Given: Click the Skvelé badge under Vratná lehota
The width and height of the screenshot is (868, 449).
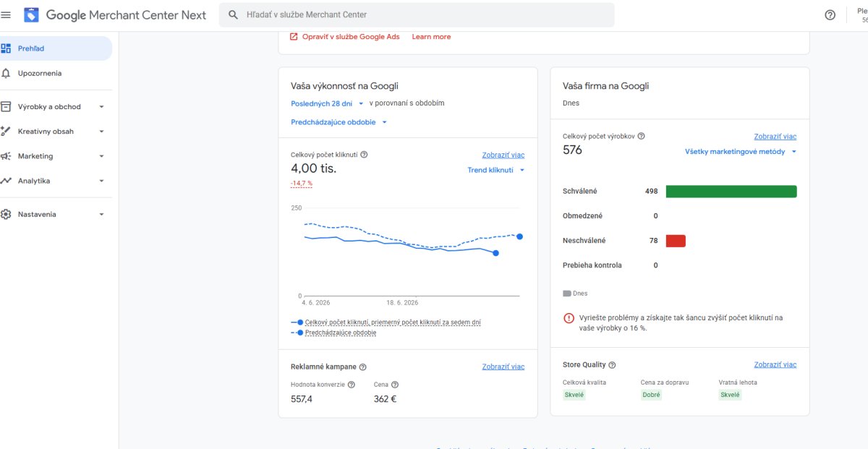Looking at the screenshot, I should (x=730, y=395).
